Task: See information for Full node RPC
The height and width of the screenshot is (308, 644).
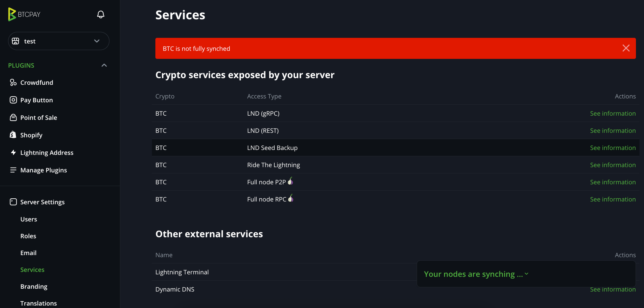Action: 613,199
